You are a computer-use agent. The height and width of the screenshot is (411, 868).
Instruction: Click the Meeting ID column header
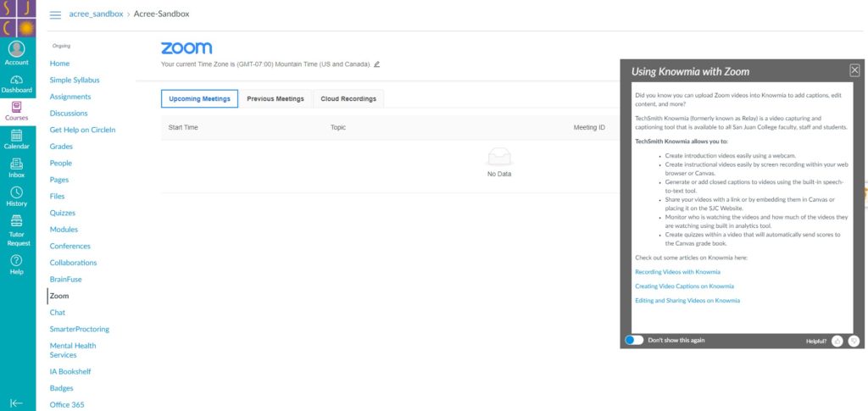[x=589, y=128]
